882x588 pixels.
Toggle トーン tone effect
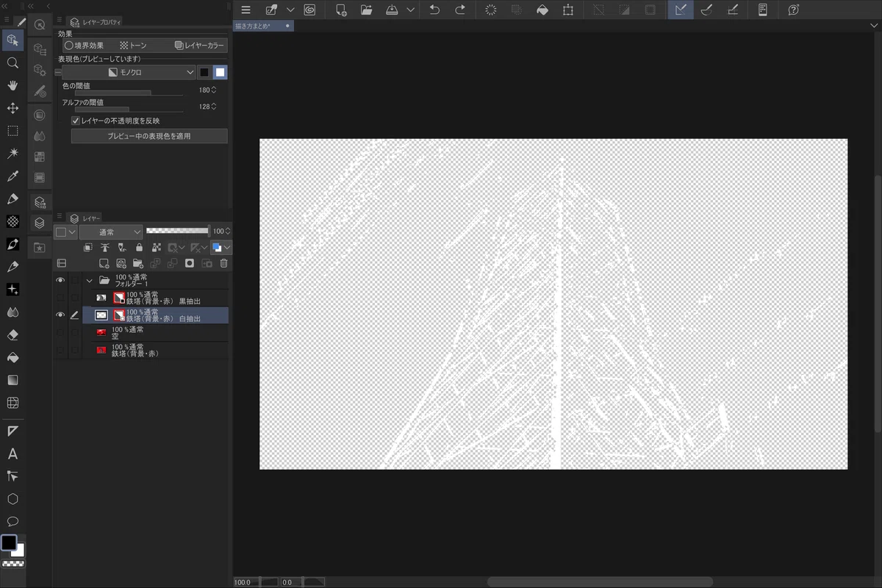coord(135,46)
